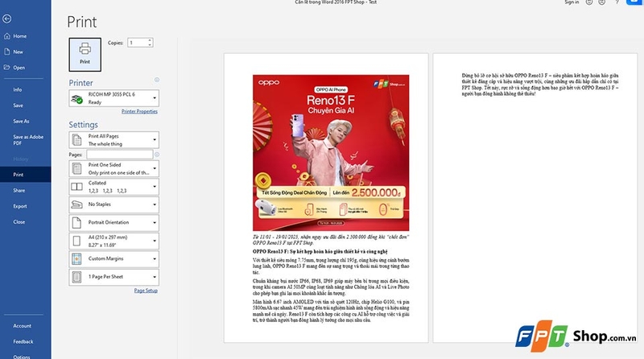Click inside the Copies number field

[137, 43]
